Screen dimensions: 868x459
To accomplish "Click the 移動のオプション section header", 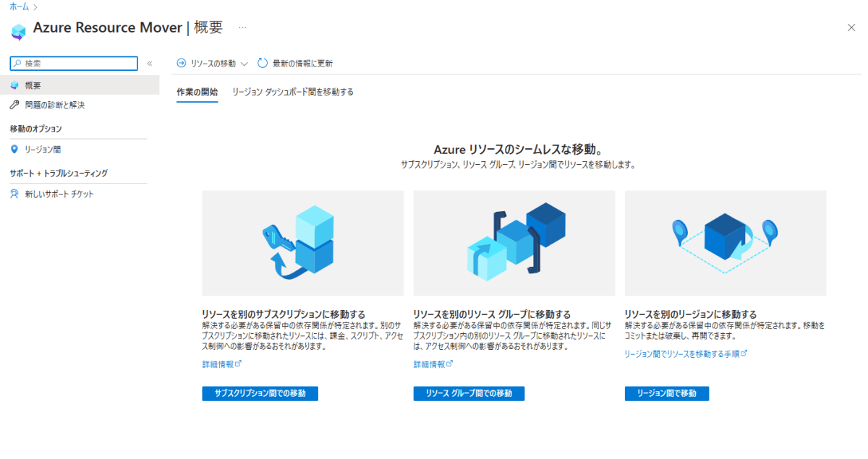I will point(36,129).
